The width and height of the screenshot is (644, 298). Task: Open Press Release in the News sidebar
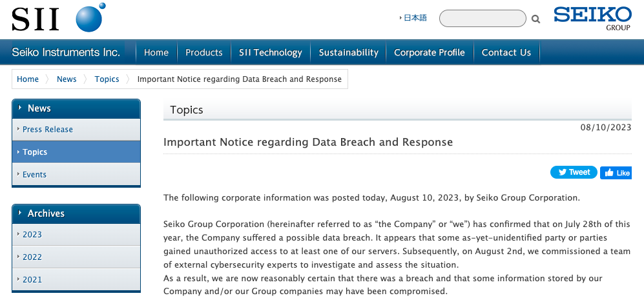(48, 130)
